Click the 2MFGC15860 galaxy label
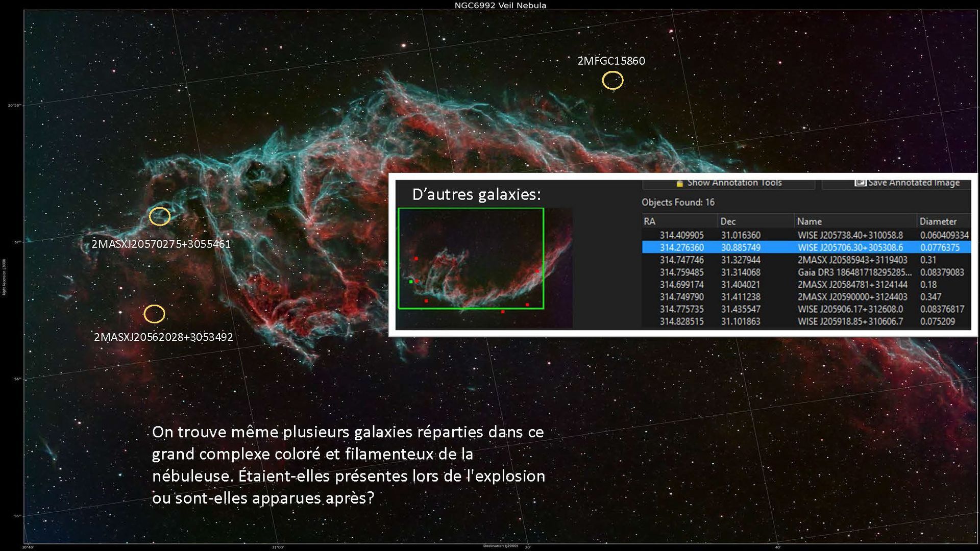Screen dimensions: 980x551 click(611, 61)
